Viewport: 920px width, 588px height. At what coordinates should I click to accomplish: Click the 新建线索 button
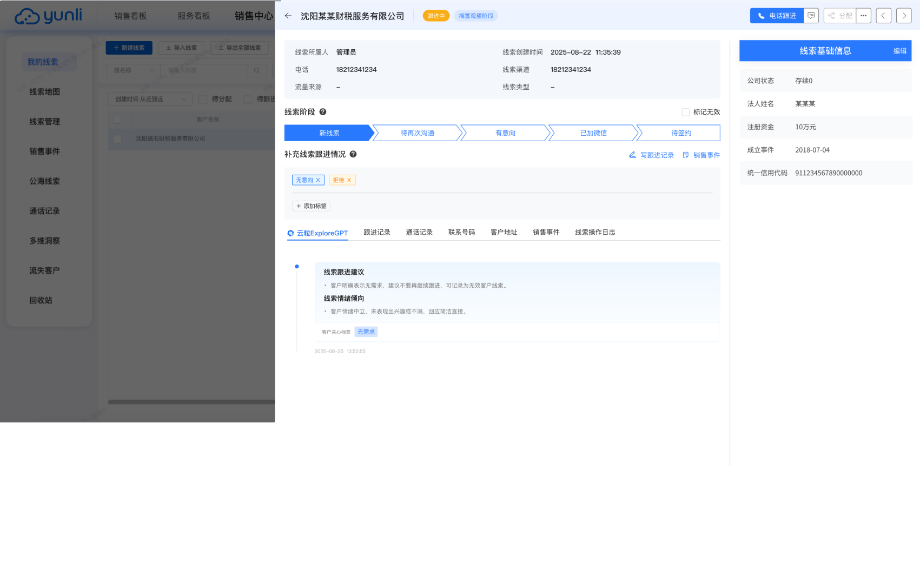coord(129,48)
